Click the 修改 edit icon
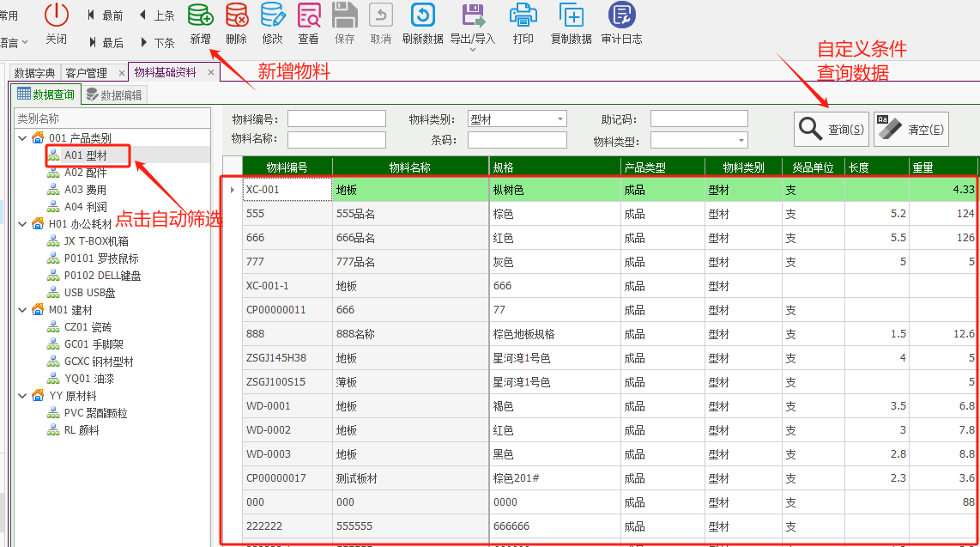Image resolution: width=980 pixels, height=547 pixels. point(273,15)
